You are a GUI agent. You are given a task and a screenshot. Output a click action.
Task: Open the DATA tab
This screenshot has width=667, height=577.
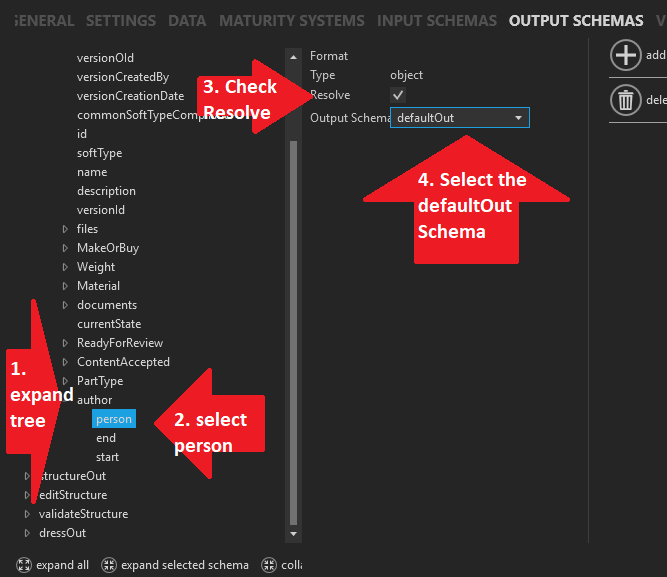[x=187, y=21]
